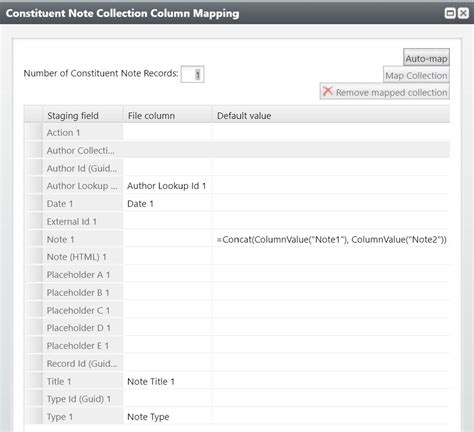Open the Note Type file column cell

(168, 417)
